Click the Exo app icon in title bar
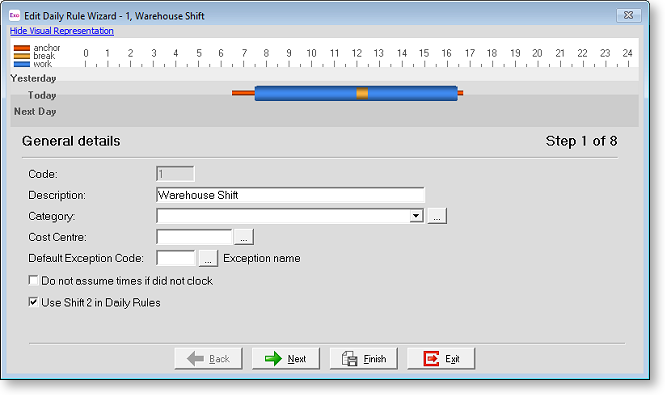The image size is (665, 395). 14,16
